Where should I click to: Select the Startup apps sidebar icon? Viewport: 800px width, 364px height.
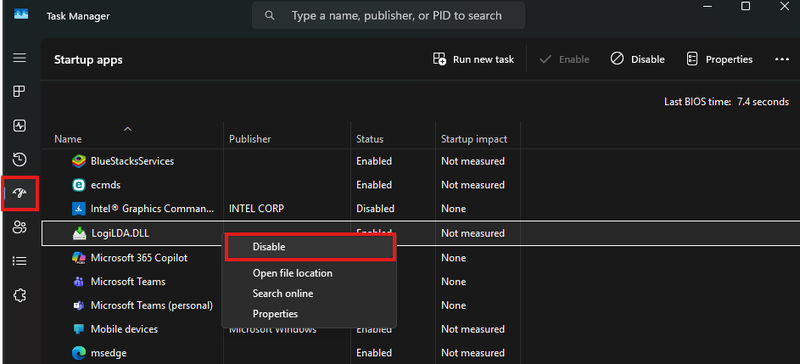pyautogui.click(x=19, y=193)
